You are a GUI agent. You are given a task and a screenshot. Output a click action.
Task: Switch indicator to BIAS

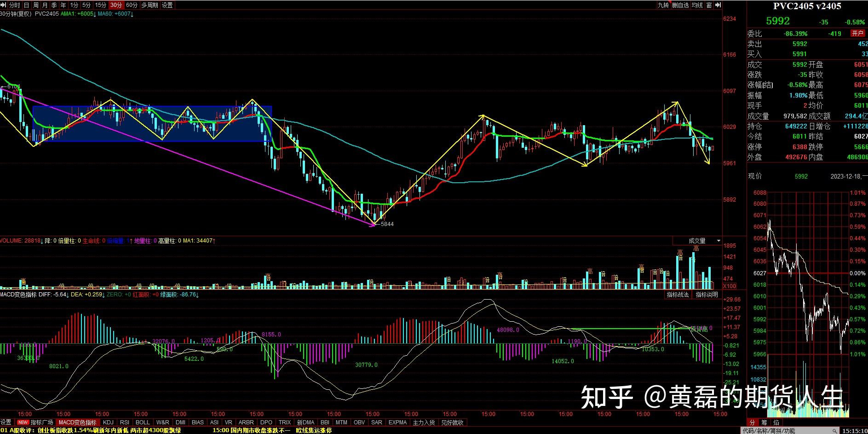pos(198,422)
